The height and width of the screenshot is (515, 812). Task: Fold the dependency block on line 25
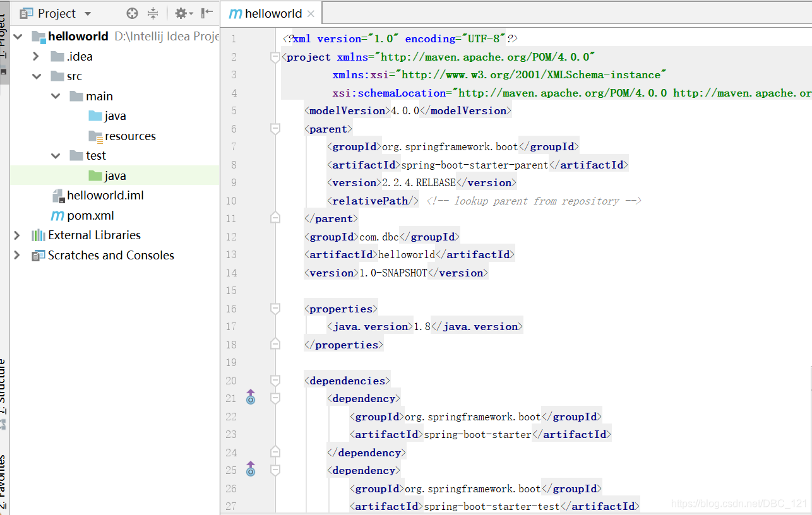[275, 471]
